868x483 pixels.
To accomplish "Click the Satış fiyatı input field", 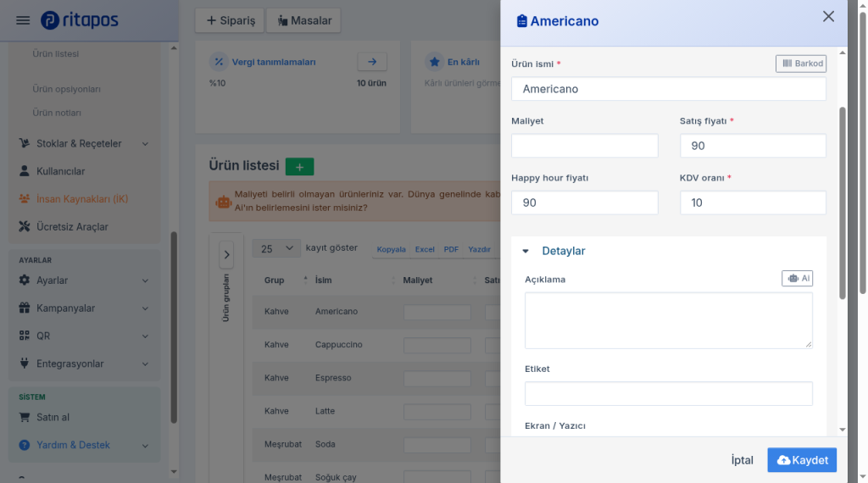I will pyautogui.click(x=753, y=146).
